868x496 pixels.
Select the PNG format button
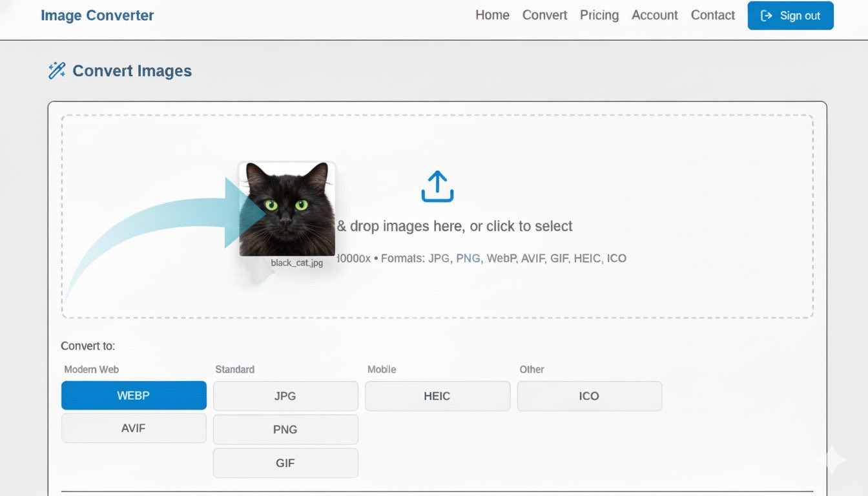[x=285, y=429]
